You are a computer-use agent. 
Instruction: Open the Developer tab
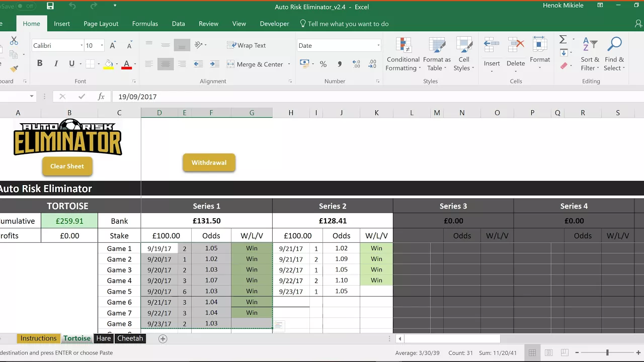tap(274, 24)
